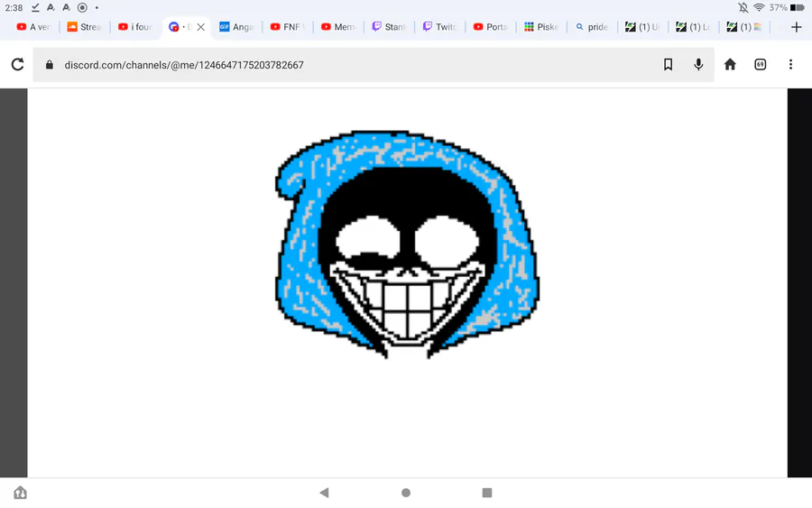
Task: Switch to the "i foun" YouTube tab
Action: [x=135, y=27]
